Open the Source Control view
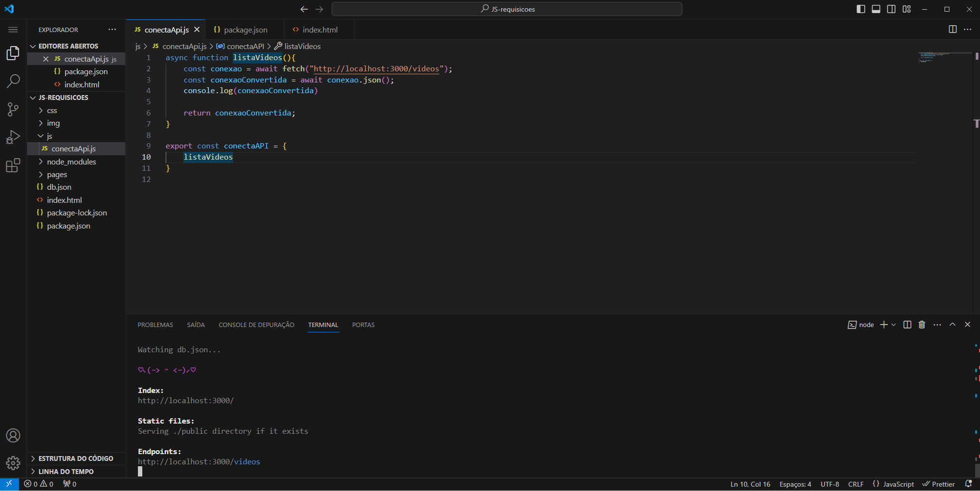 point(13,109)
